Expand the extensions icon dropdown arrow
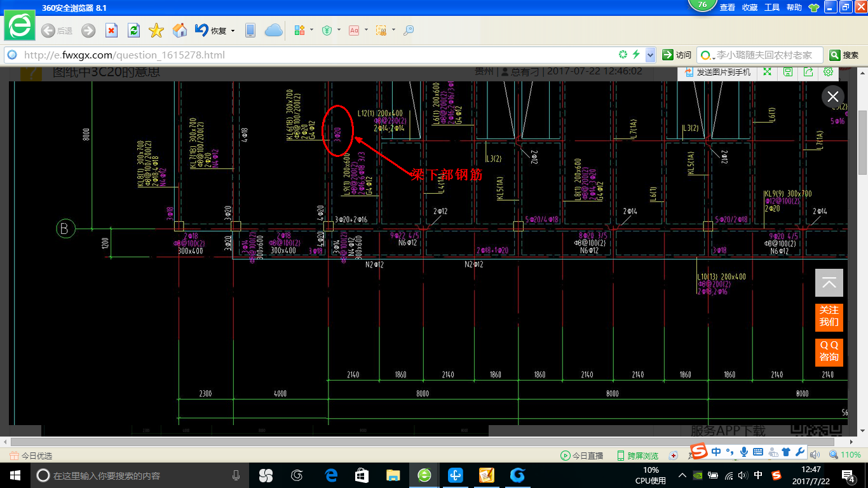 click(311, 30)
